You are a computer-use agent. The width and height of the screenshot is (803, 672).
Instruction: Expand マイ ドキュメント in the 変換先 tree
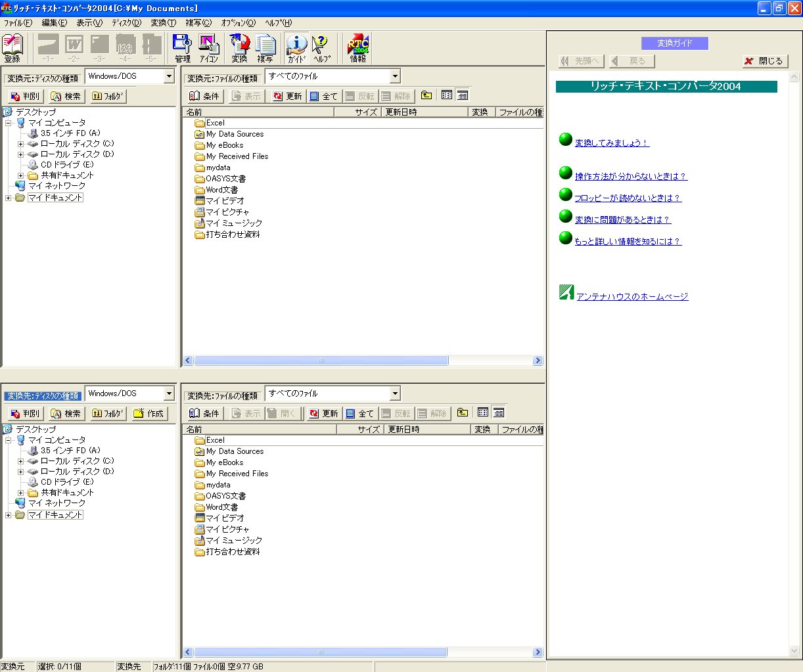[9, 515]
